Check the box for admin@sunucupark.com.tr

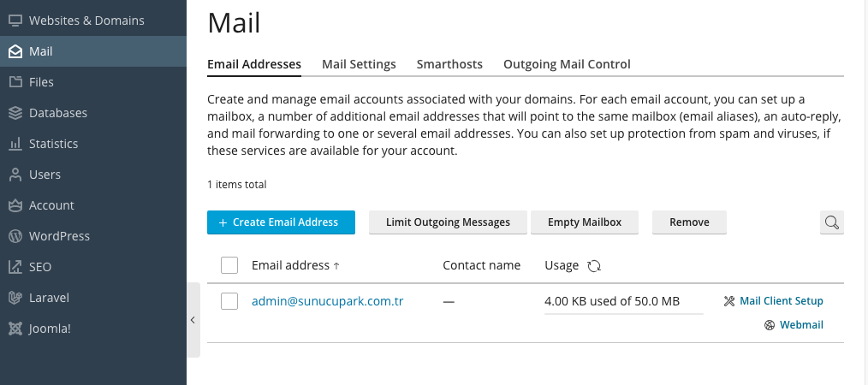pyautogui.click(x=229, y=301)
